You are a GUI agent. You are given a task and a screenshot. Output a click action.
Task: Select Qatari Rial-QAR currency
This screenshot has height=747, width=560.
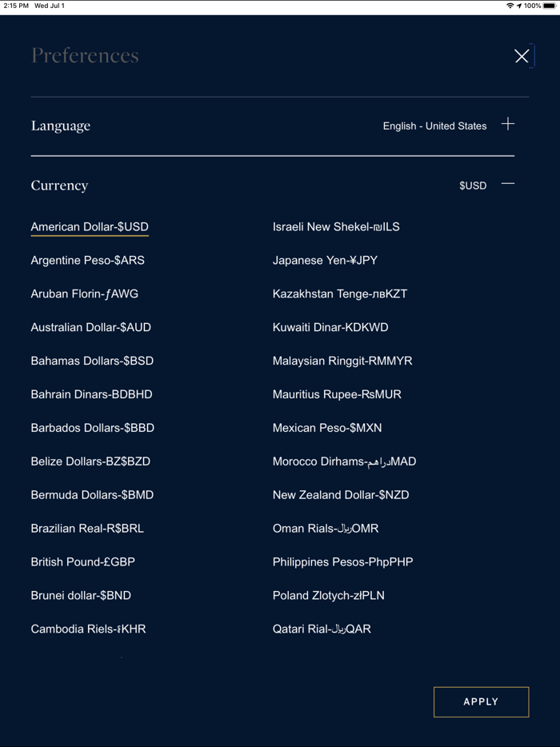point(322,629)
